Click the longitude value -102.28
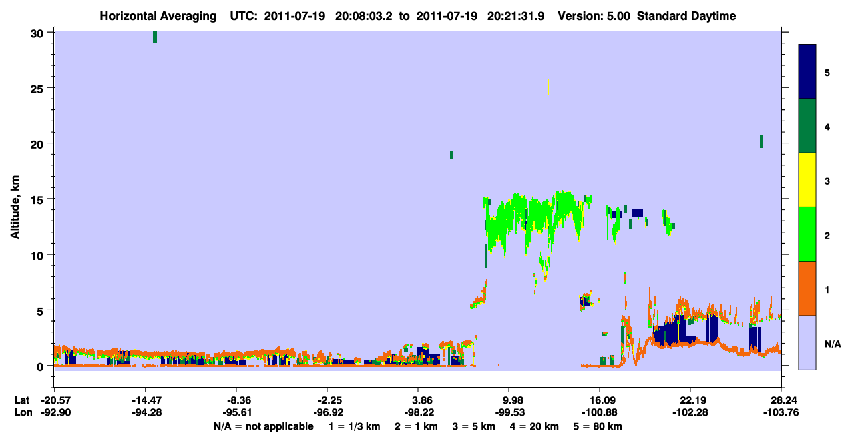The width and height of the screenshot is (868, 445). coord(690,412)
